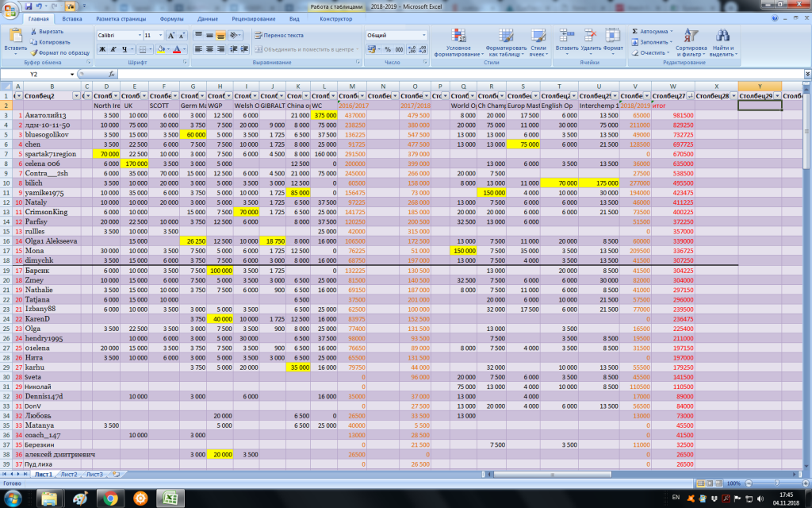Click the Sort and Filter (Сортировка и фильтр) icon
812x508 pixels.
[x=691, y=36]
